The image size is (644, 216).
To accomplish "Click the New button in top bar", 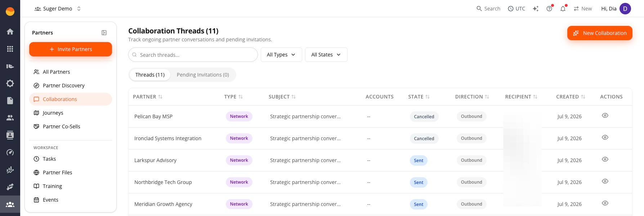I will pyautogui.click(x=583, y=9).
